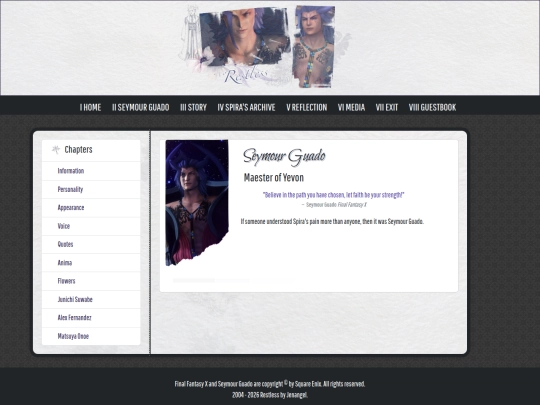Viewport: 540px width, 405px height.
Task: Click the 'Restless by Jenangel' footer line
Action: (270, 395)
